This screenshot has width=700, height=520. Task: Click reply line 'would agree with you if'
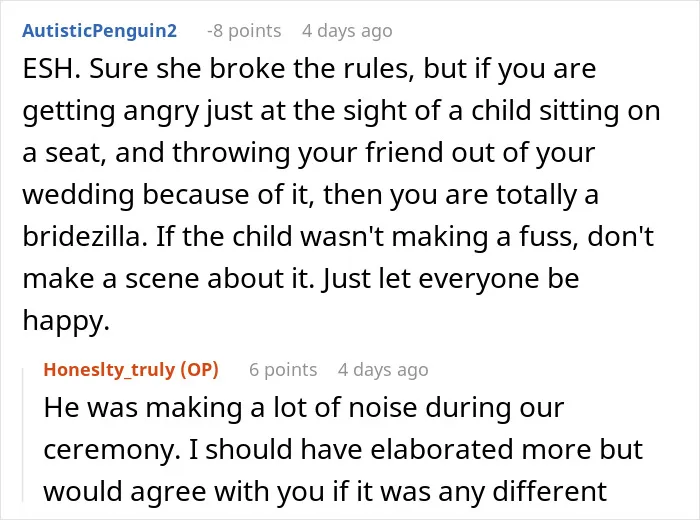(325, 491)
